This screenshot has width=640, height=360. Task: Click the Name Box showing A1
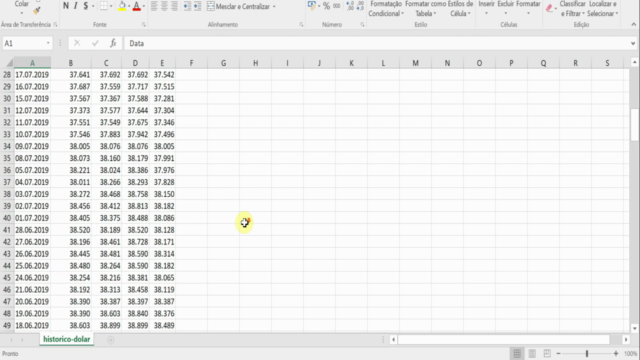pos(24,43)
